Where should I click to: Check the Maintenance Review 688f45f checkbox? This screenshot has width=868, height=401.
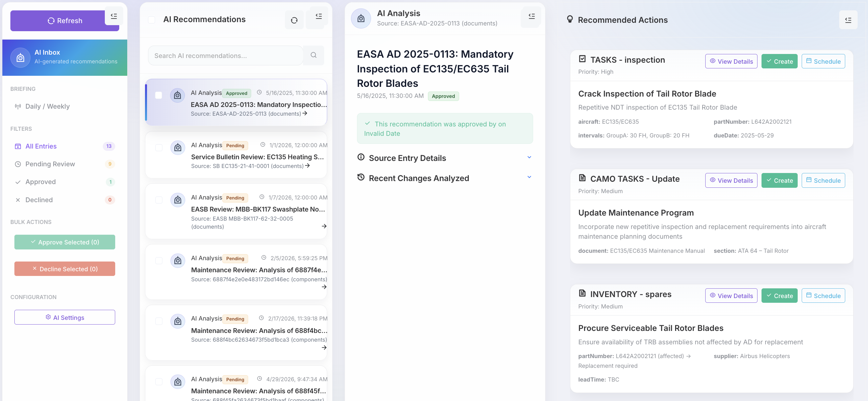(159, 382)
